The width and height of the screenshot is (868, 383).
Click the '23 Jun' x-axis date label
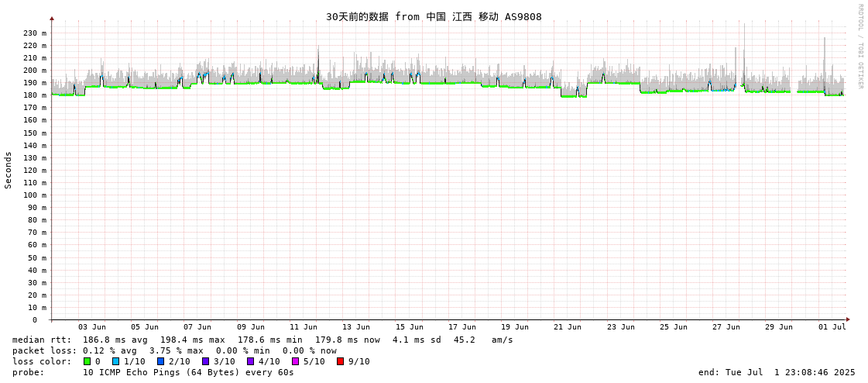pyautogui.click(x=621, y=327)
